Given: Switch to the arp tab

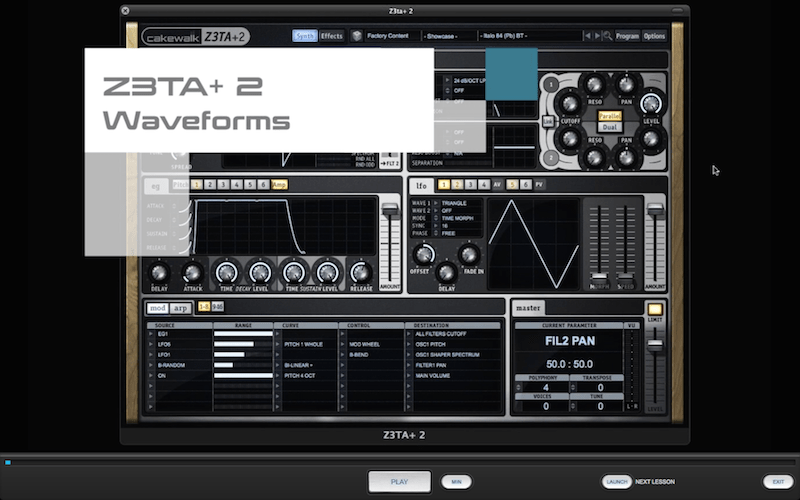Looking at the screenshot, I should click(180, 308).
